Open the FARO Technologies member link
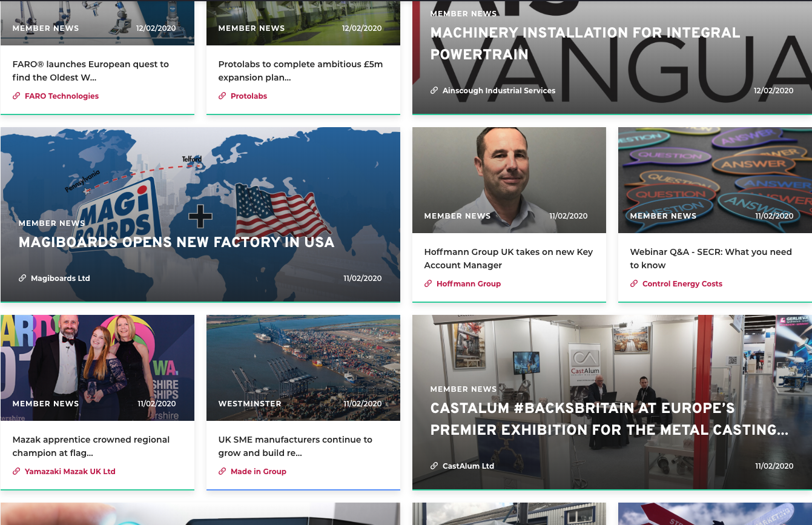 click(62, 96)
